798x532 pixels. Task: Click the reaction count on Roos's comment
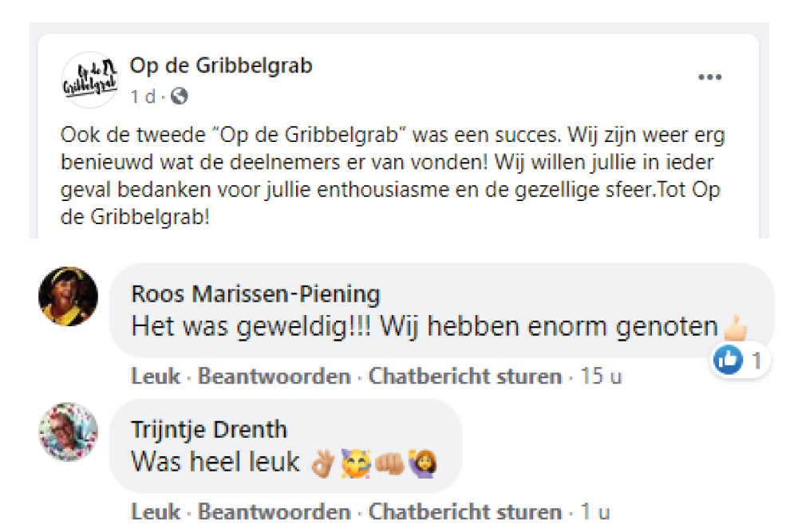(757, 361)
